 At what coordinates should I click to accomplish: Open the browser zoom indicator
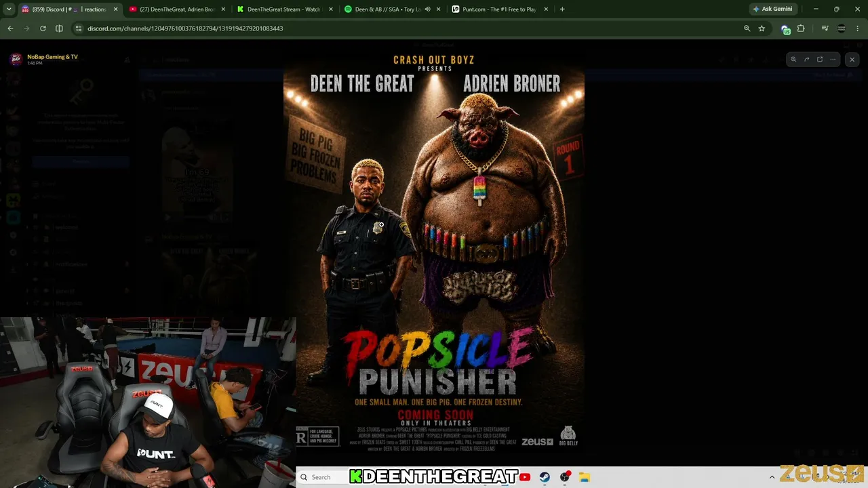pos(747,28)
